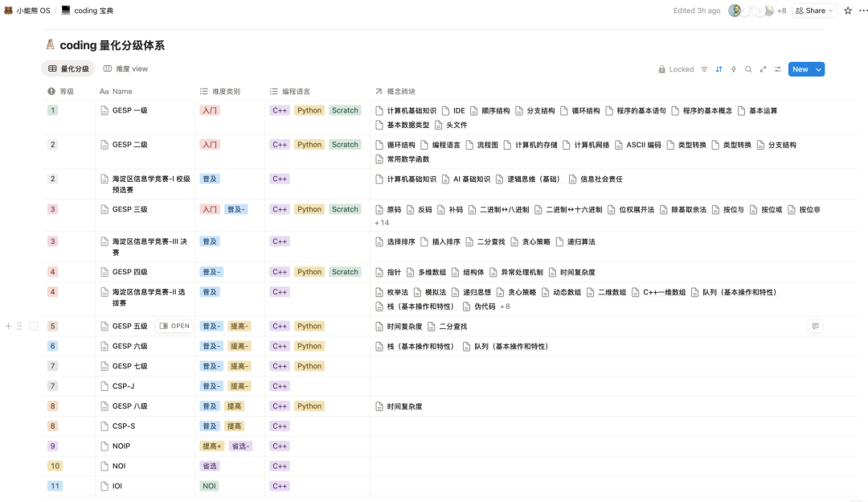
Task: Favorite this page with the star icon
Action: [848, 10]
